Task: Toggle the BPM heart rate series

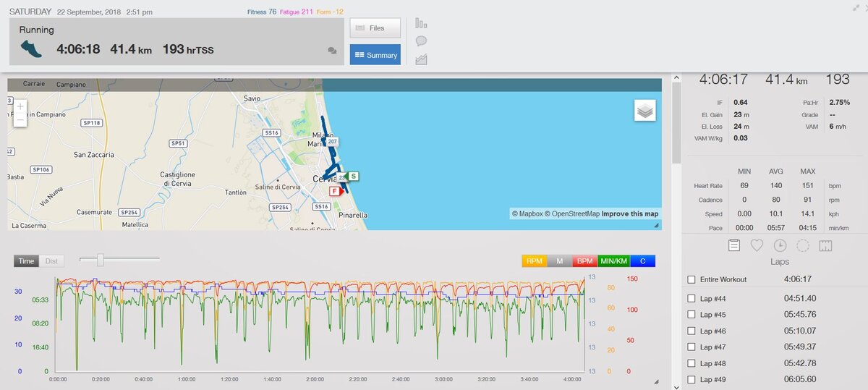Action: [584, 261]
